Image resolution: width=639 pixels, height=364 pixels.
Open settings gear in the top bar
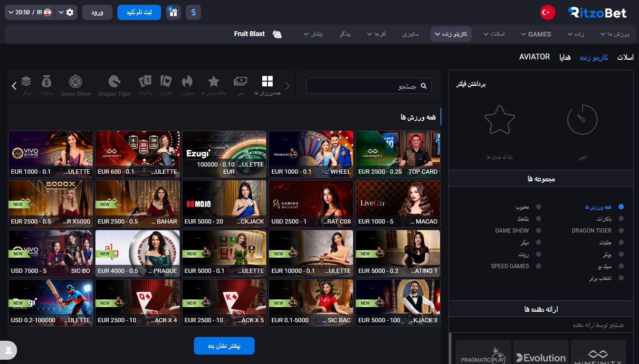[70, 12]
